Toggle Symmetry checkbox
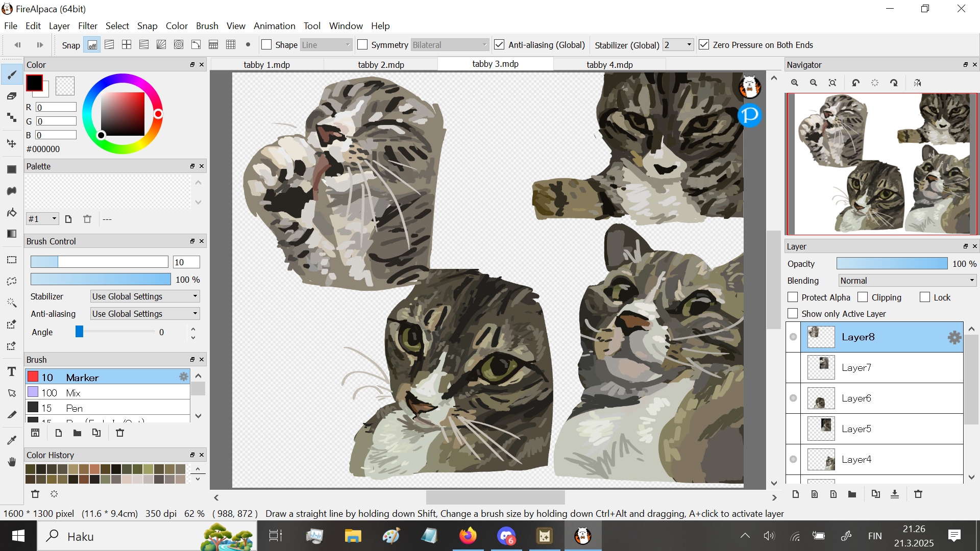Image resolution: width=980 pixels, height=551 pixels. [x=362, y=45]
